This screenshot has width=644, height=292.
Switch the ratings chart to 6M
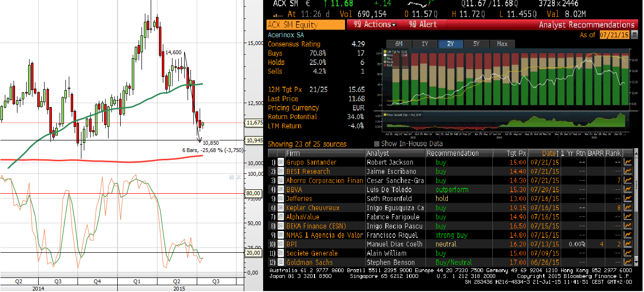(x=399, y=44)
